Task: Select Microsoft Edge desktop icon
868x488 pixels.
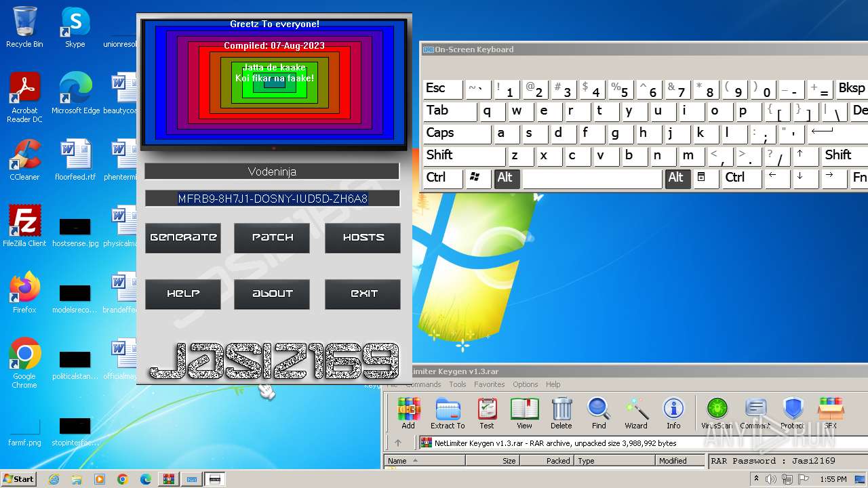Action: point(75,94)
